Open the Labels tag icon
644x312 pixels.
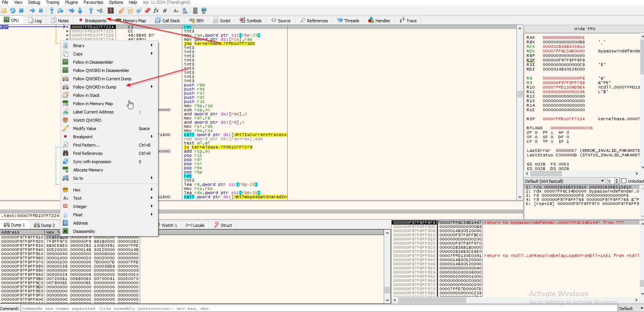pos(139,11)
